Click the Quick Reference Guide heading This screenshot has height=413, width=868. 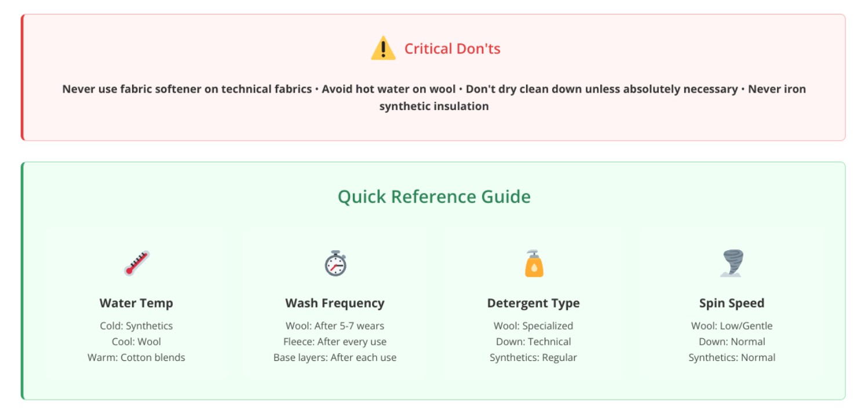[434, 197]
